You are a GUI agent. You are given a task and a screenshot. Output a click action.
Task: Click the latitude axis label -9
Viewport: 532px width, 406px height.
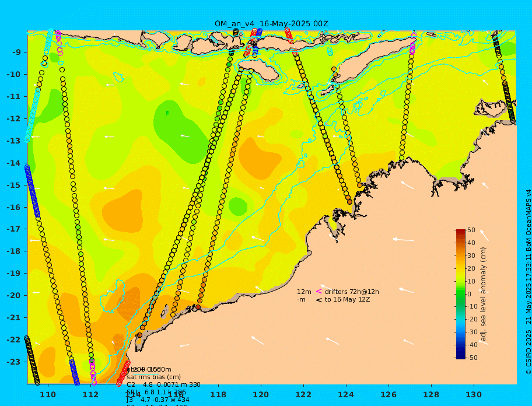point(16,52)
